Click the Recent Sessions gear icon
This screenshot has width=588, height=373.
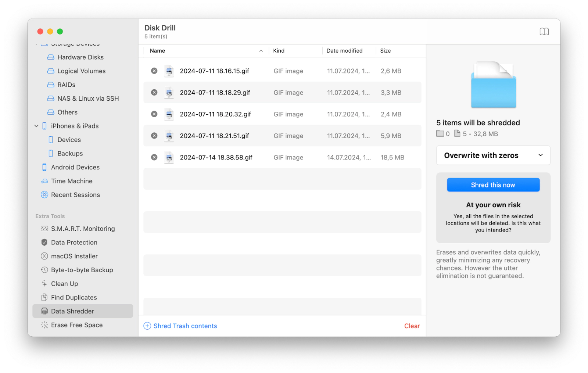44,195
